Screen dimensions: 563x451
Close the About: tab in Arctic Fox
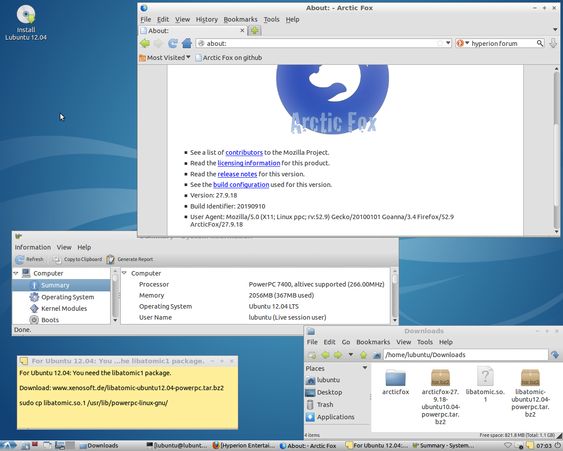pyautogui.click(x=242, y=31)
